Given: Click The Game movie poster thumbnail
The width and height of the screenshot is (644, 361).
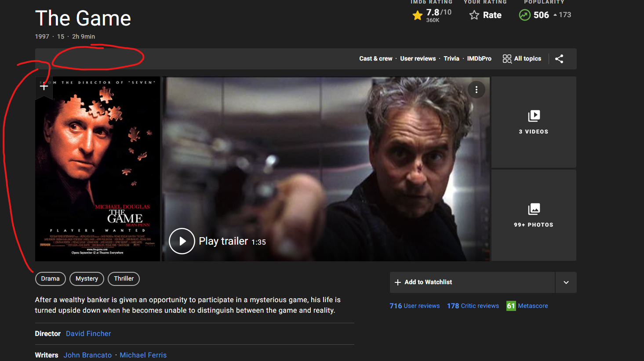Looking at the screenshot, I should click(x=98, y=176).
